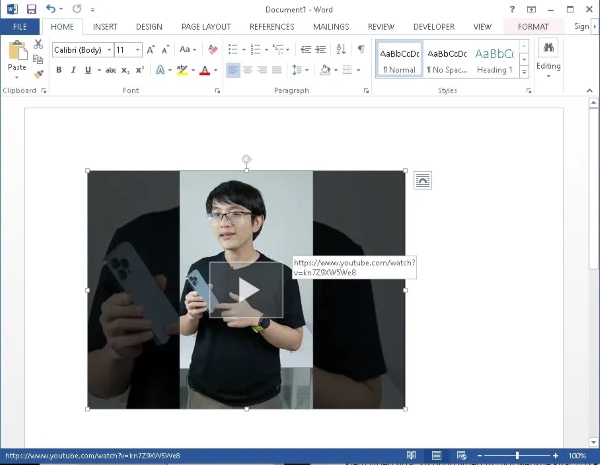The width and height of the screenshot is (600, 465).
Task: Toggle Italic formatting
Action: (73, 70)
